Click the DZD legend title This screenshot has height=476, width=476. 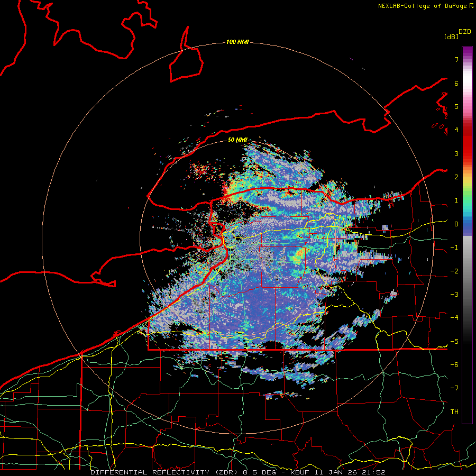(465, 32)
